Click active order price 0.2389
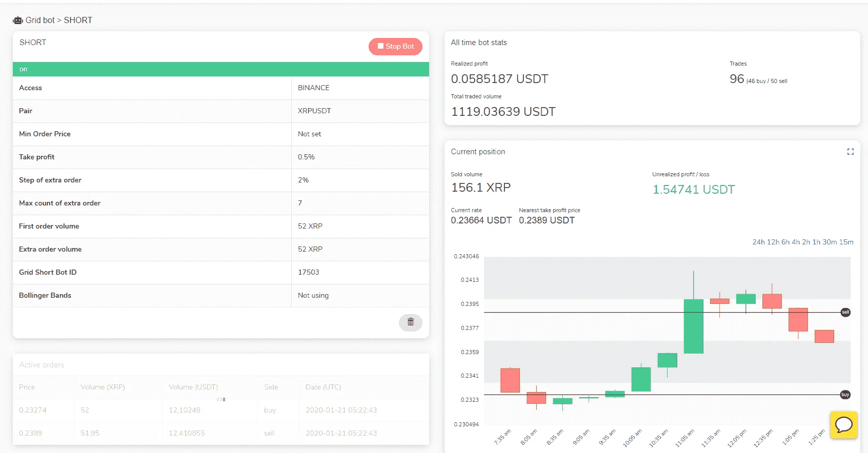This screenshot has height=453, width=868. 30,433
